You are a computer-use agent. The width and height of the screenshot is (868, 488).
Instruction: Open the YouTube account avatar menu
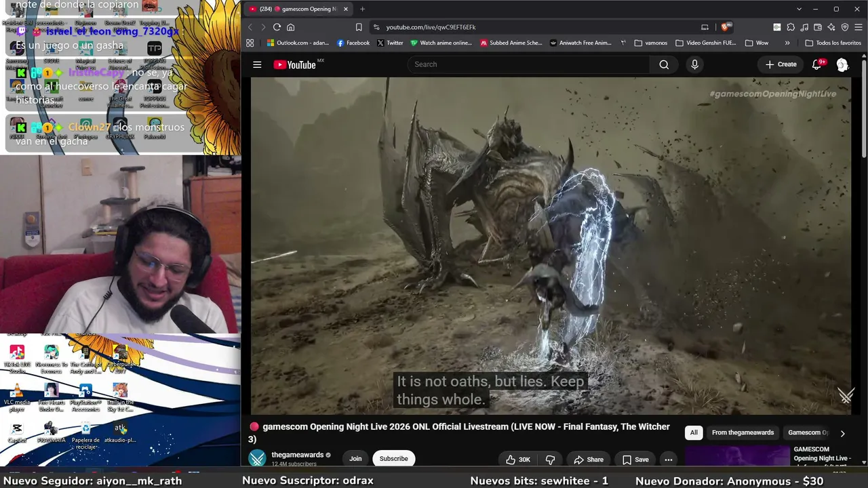(842, 64)
